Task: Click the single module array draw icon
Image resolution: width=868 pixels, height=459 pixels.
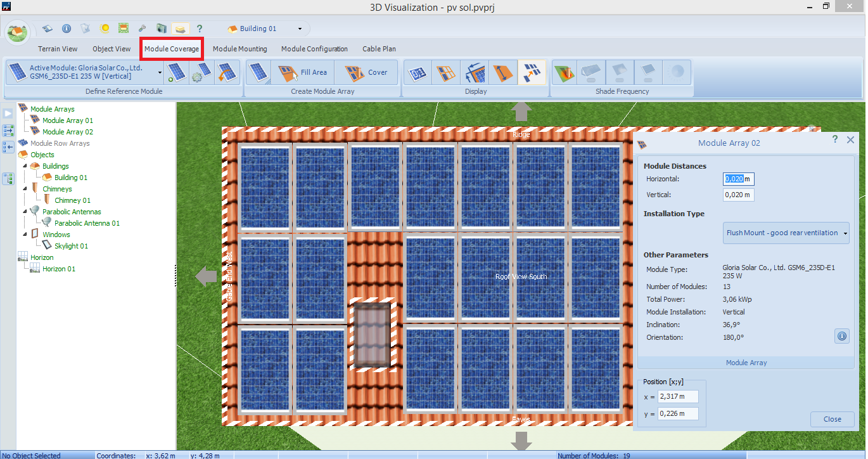Action: [258, 72]
